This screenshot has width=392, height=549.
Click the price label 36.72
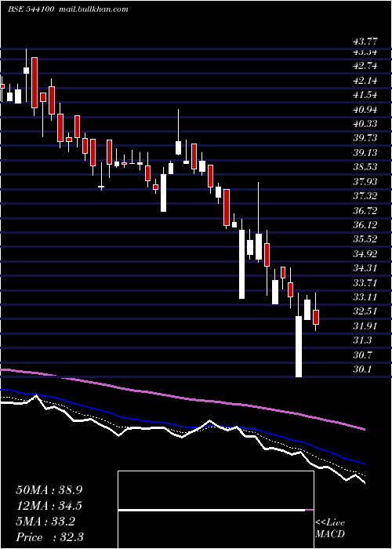coord(365,210)
